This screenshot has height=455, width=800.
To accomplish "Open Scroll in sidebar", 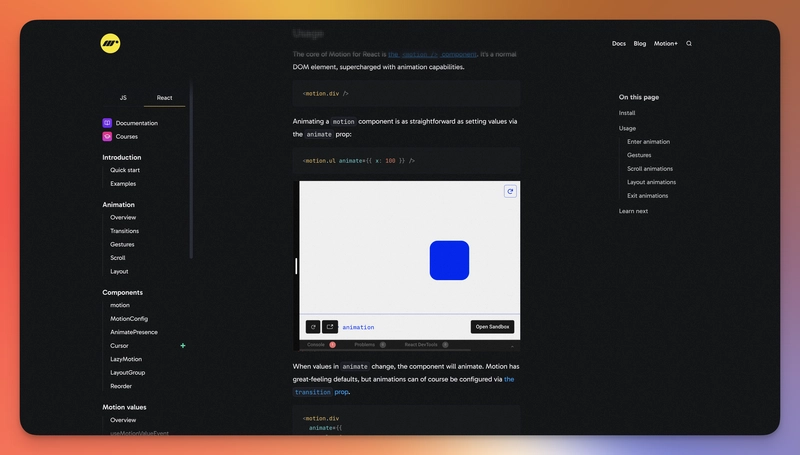I will click(118, 258).
